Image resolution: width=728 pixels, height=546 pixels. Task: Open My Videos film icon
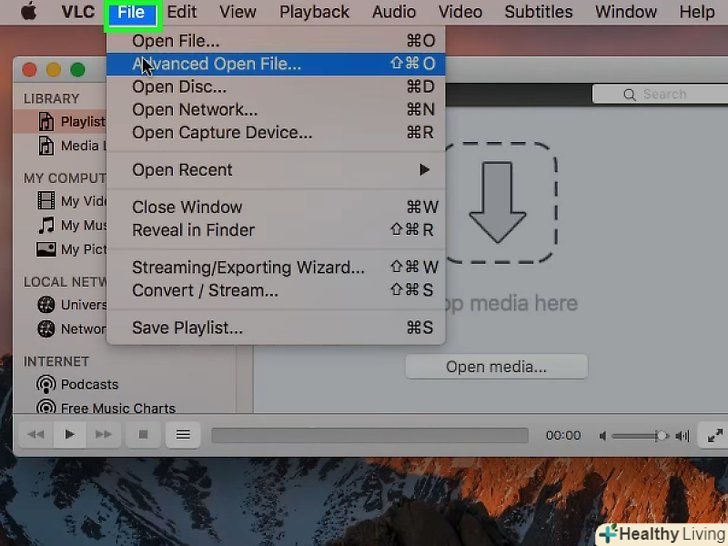point(46,201)
